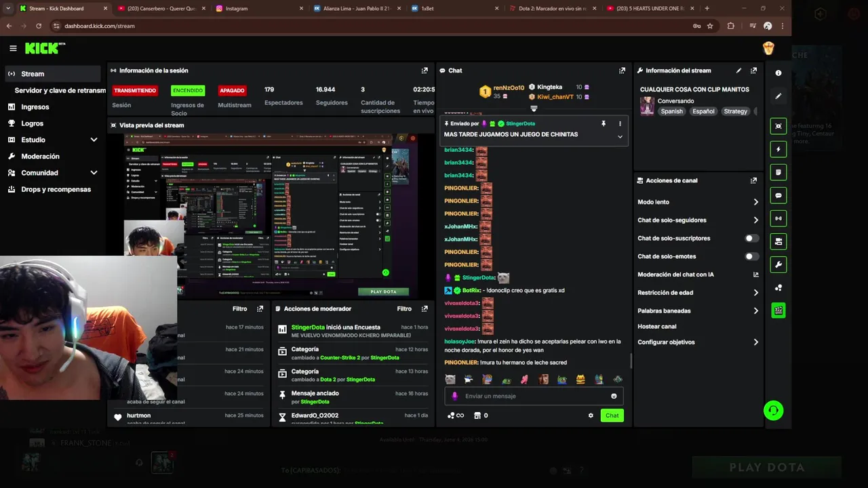Toggle Chat de solo-emotes switch
Screen dimensions: 868x488
[752, 256]
